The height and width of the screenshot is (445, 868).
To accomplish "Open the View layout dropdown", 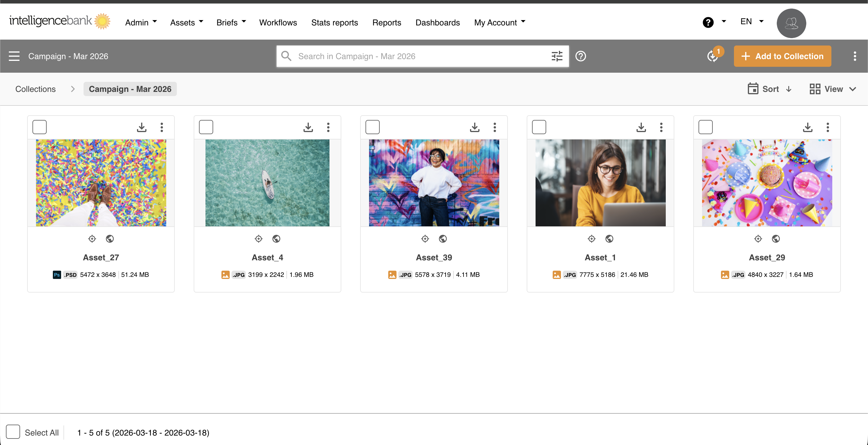I will point(833,89).
